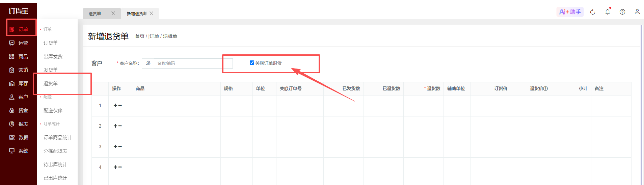Remove row 3 using the minus icon
The width and height of the screenshot is (644, 185).
[120, 147]
